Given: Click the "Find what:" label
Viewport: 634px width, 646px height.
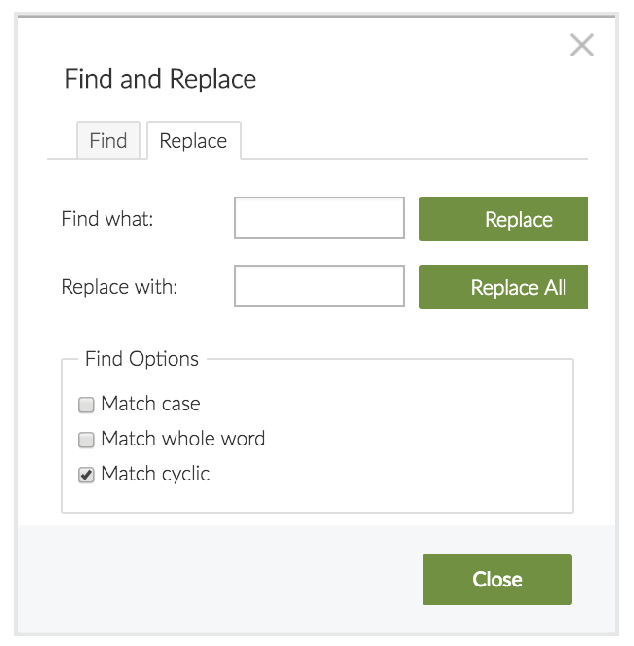Looking at the screenshot, I should pyautogui.click(x=107, y=219).
